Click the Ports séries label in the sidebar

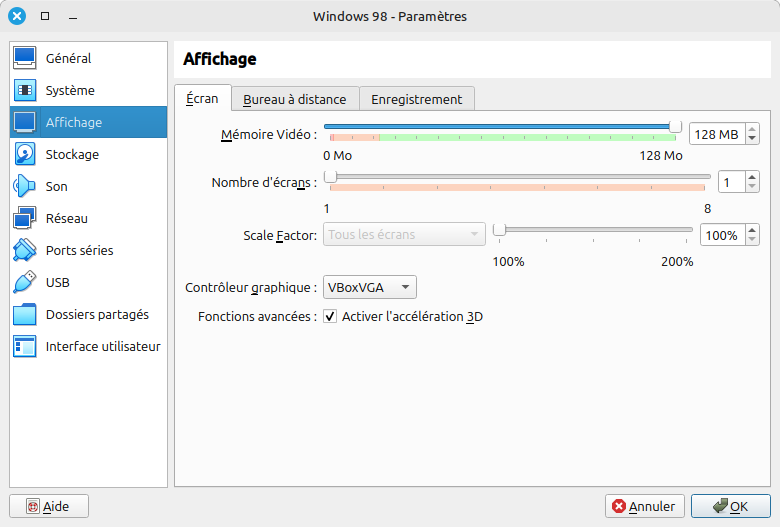80,250
